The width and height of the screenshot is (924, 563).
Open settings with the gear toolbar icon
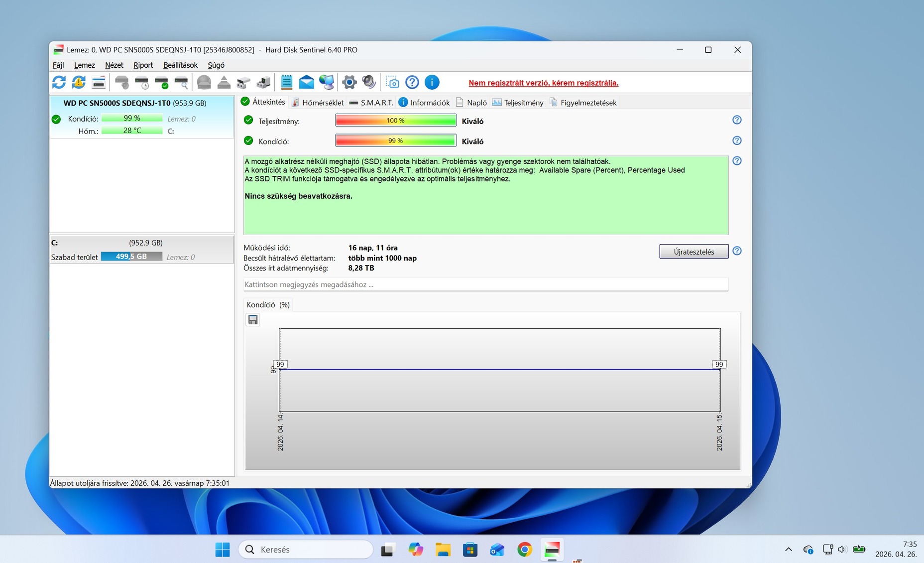coord(349,82)
